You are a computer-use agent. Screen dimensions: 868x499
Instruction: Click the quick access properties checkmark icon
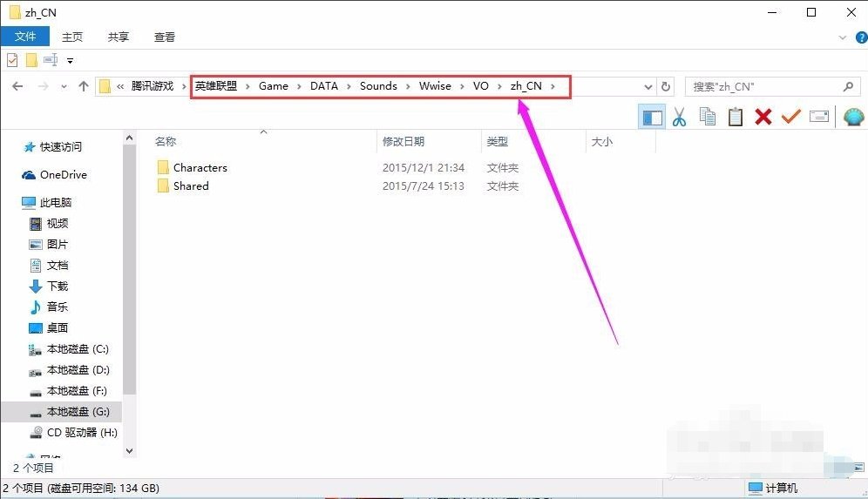(12, 60)
